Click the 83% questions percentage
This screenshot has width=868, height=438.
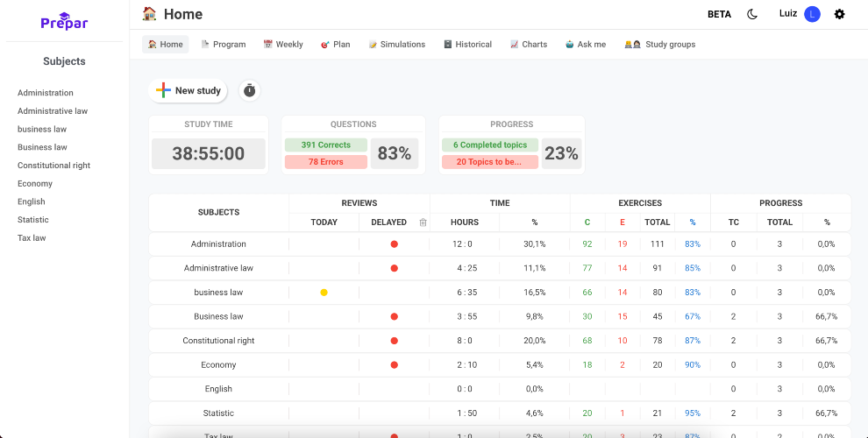point(395,154)
